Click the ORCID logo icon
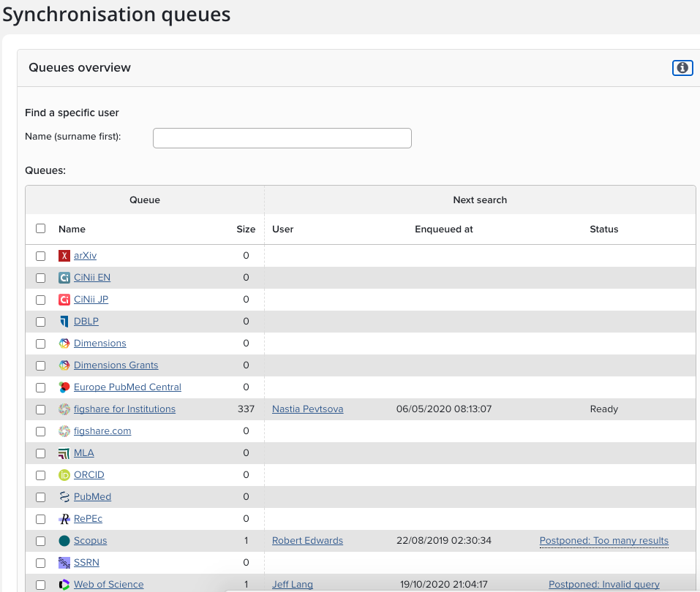The width and height of the screenshot is (700, 592). [64, 475]
